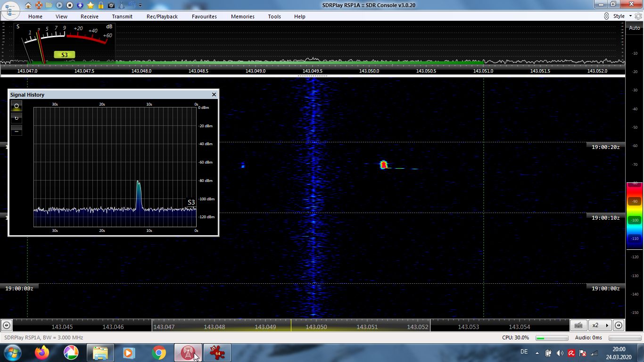The image size is (644, 362).
Task: Open settings via the gear icon
Action: tap(638, 16)
